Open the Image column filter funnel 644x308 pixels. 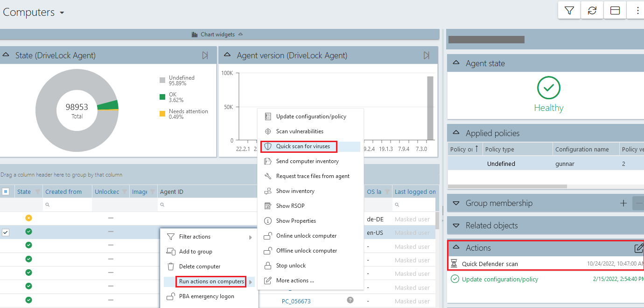[153, 192]
